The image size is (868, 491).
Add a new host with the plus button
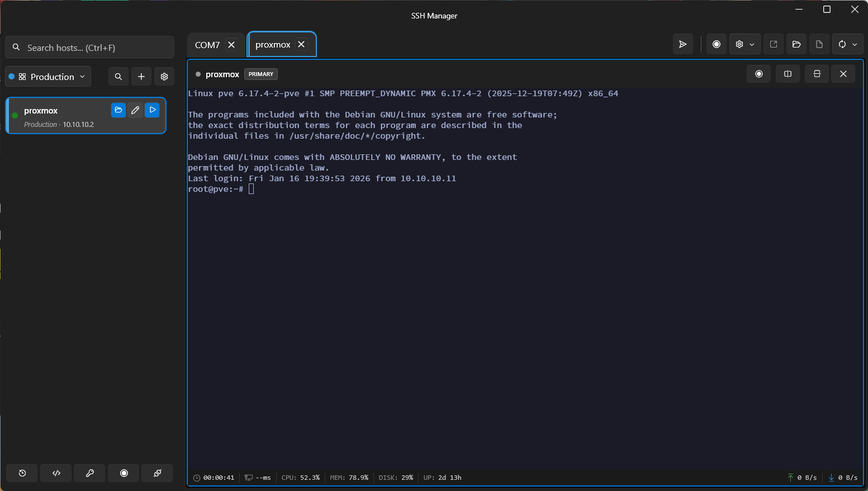141,77
